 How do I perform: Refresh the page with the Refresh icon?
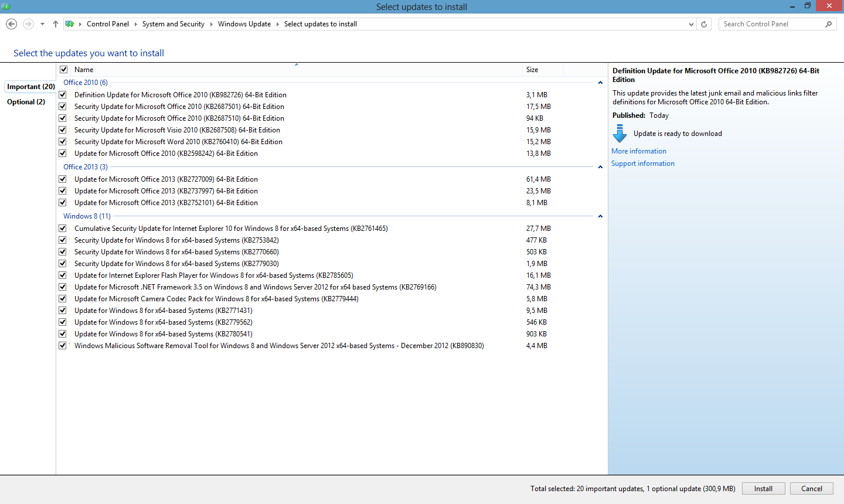[705, 24]
